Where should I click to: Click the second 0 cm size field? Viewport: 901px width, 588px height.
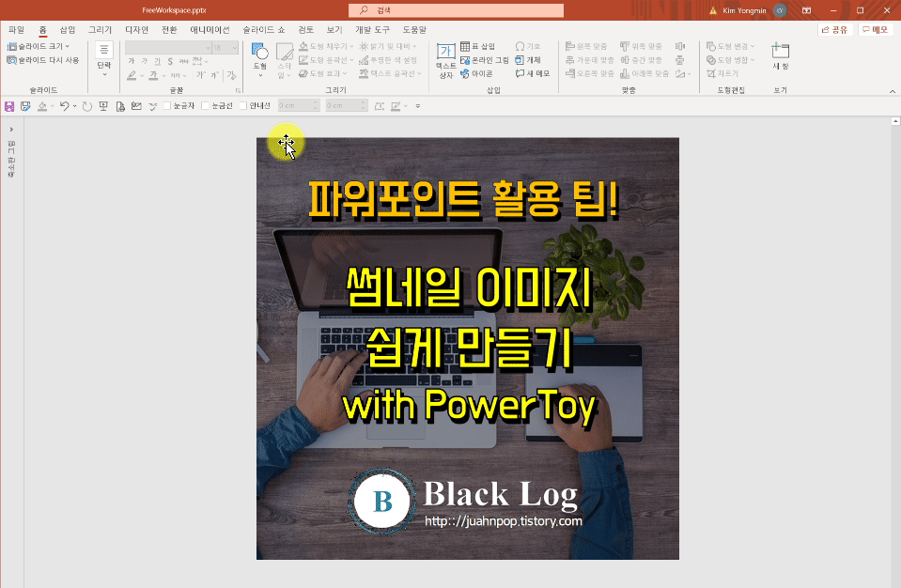[x=346, y=105]
